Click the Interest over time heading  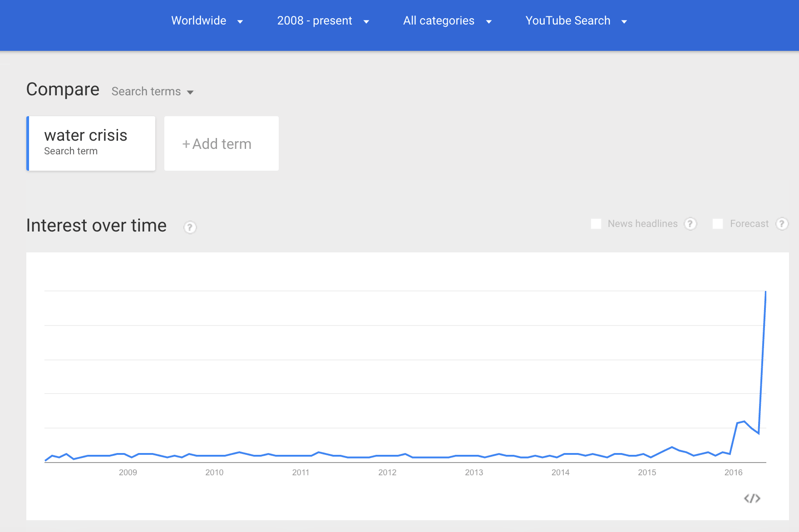96,226
